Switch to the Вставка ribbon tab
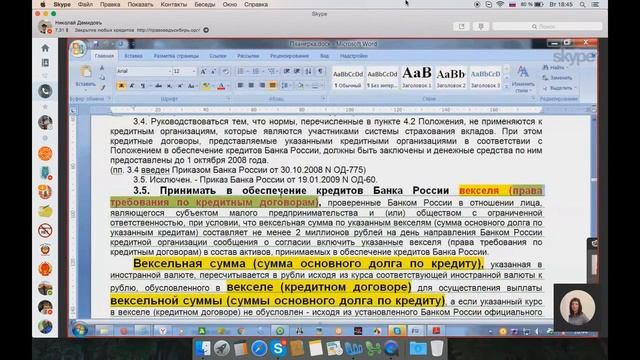 pyautogui.click(x=133, y=56)
